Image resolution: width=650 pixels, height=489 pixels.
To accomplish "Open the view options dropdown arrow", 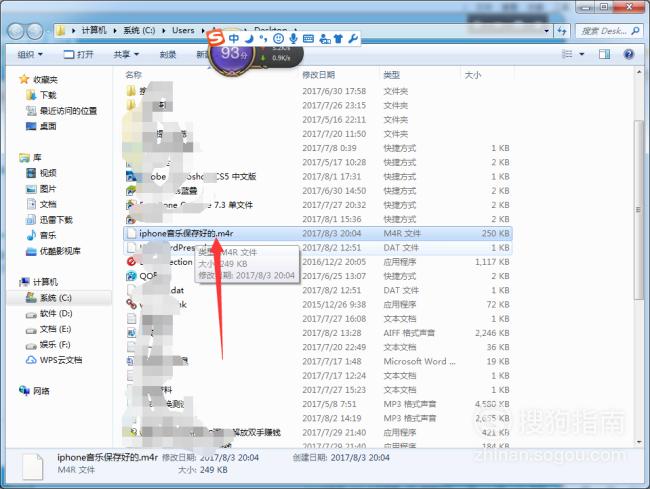I will [x=582, y=54].
